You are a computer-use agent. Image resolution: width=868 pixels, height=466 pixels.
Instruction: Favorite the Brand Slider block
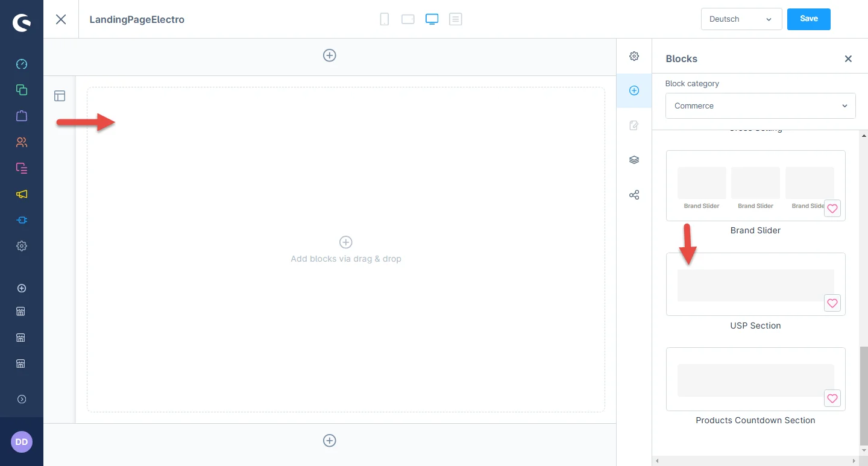832,209
